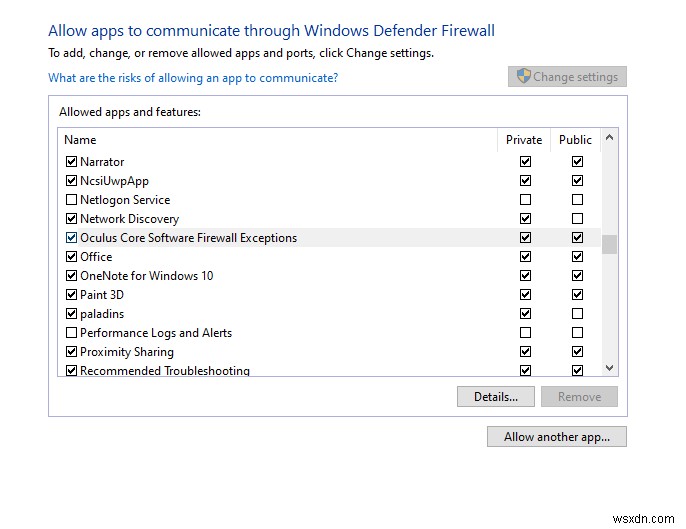Toggle OneNote for Windows 10 Private checkbox
686x529 pixels.
[525, 276]
